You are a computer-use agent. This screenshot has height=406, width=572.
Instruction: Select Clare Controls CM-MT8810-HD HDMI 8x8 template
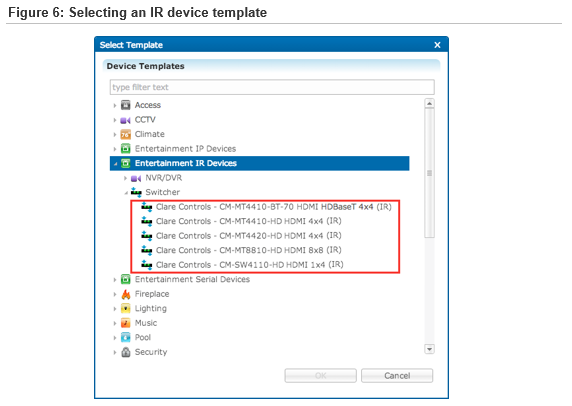(x=249, y=250)
